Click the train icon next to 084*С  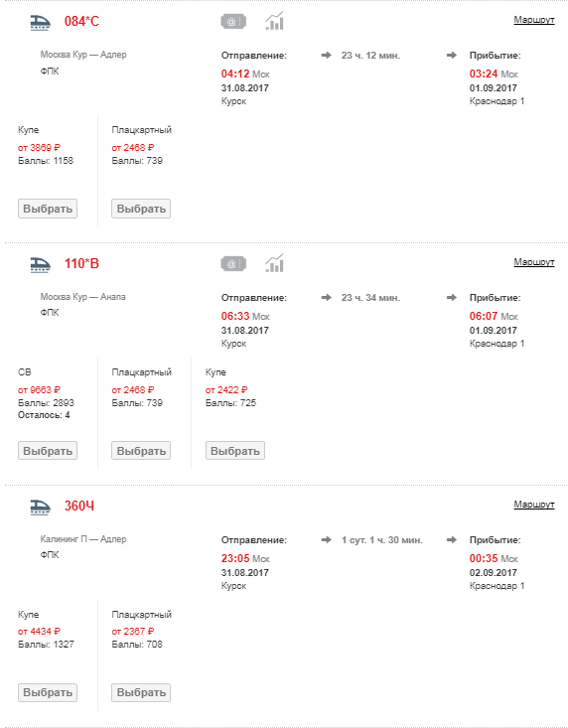[41, 22]
